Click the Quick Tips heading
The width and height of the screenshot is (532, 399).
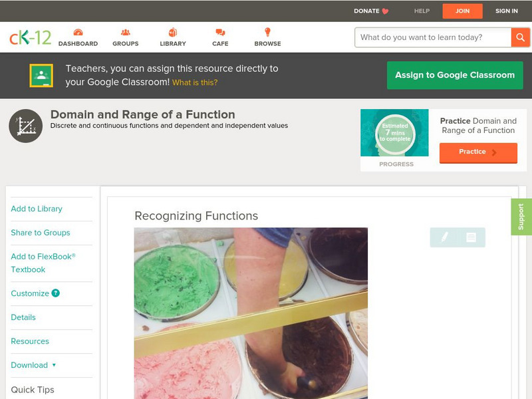pos(33,390)
